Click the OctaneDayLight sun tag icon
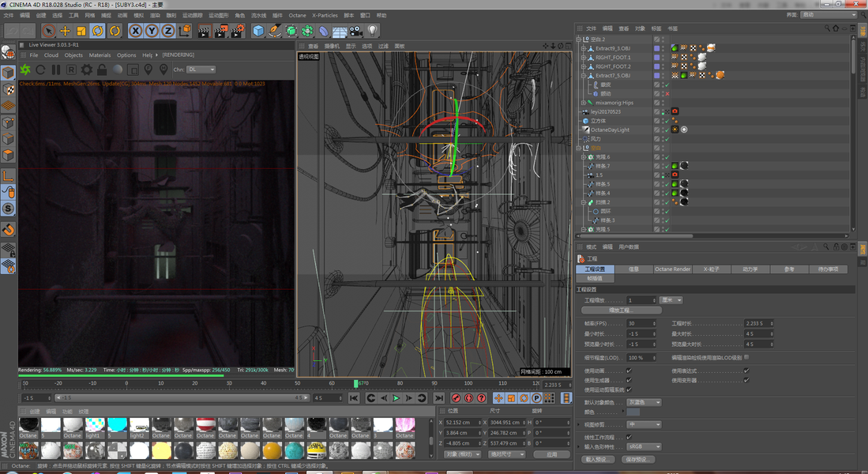The height and width of the screenshot is (474, 868). point(674,130)
